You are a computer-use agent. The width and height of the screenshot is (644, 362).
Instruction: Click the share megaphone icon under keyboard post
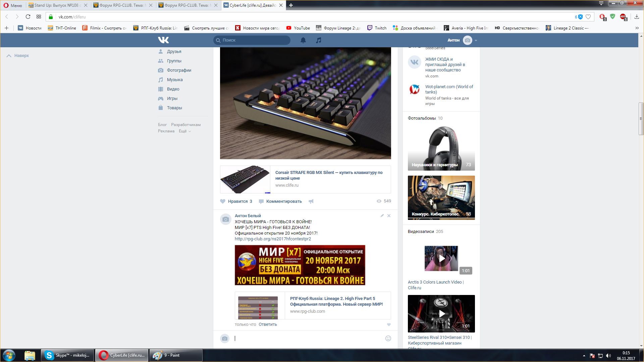coord(311,201)
